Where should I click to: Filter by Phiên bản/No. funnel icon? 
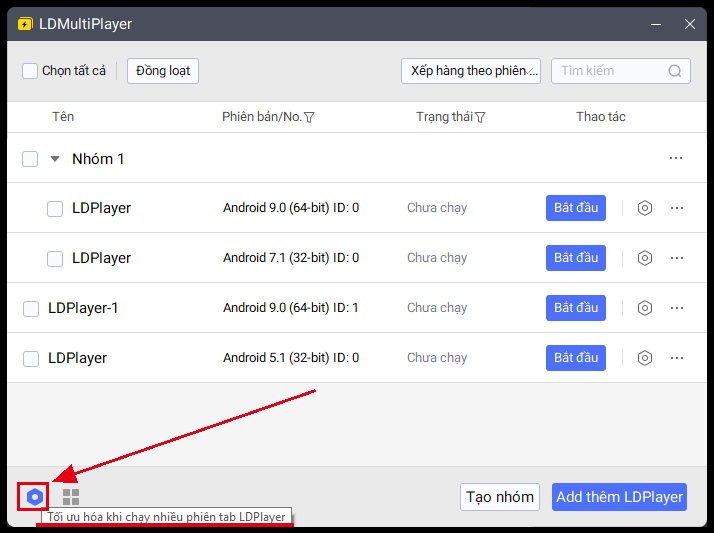309,118
